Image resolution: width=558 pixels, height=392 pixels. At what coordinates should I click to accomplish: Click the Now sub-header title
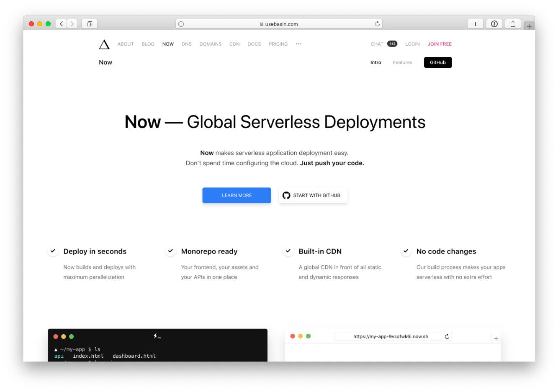pos(105,62)
